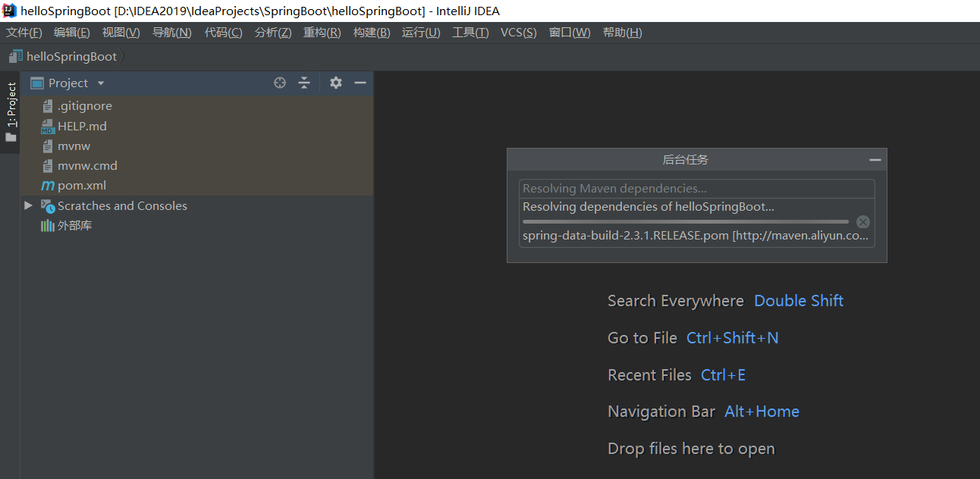Click the mvnw.cmd file
The image size is (980, 479).
click(87, 166)
